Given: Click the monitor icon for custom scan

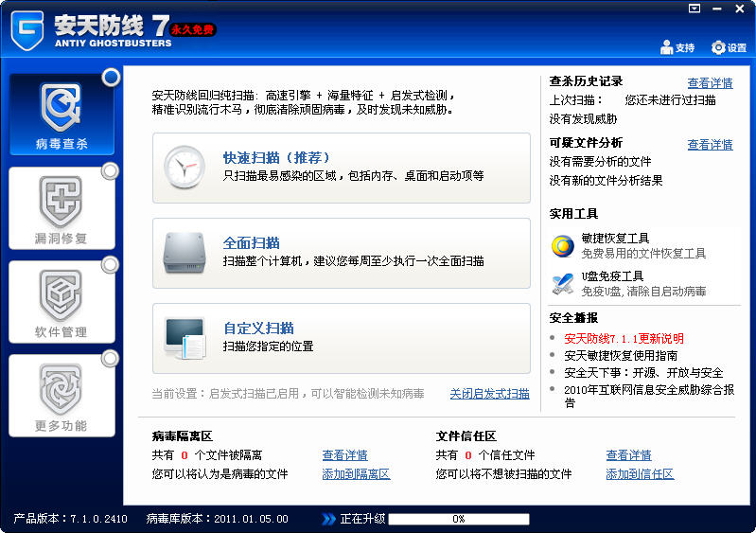Looking at the screenshot, I should pyautogui.click(x=185, y=338).
